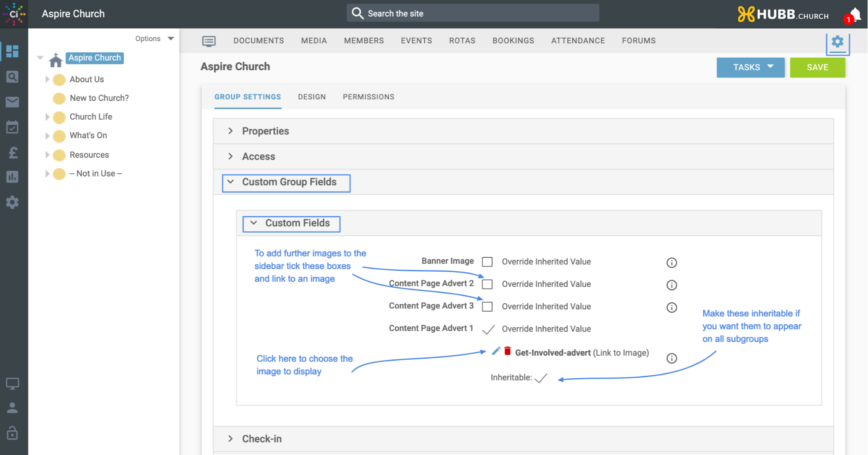Expand the Check-in section
Viewport: 868px width, 455px height.
pos(230,439)
